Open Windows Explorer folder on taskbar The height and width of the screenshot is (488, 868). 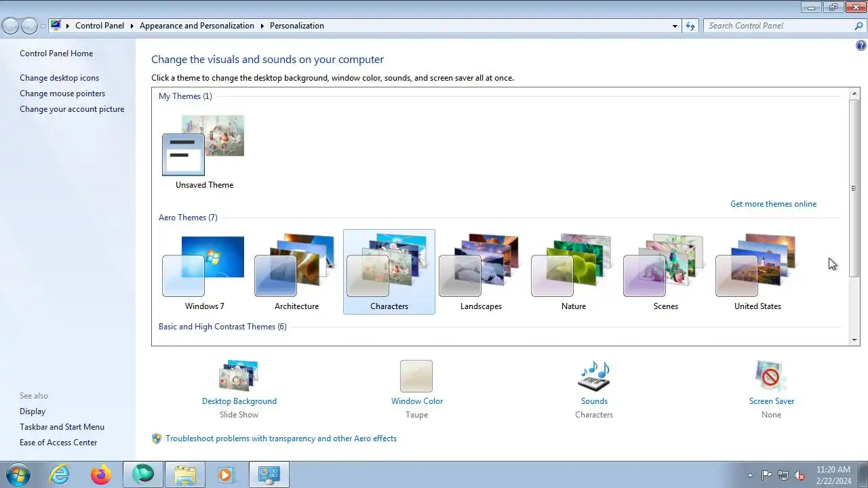[x=184, y=474]
